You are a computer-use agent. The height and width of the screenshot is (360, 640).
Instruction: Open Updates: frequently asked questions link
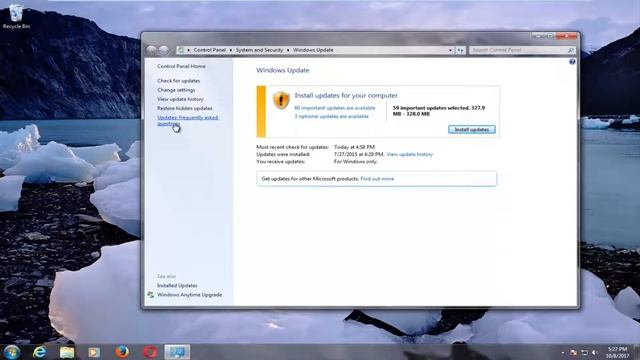tap(187, 120)
